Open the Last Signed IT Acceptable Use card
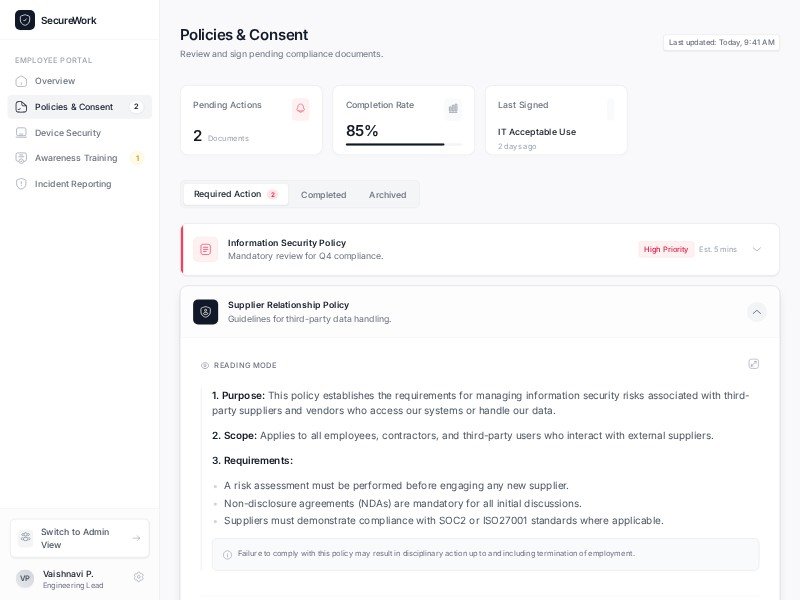This screenshot has height=600, width=800. coord(556,120)
